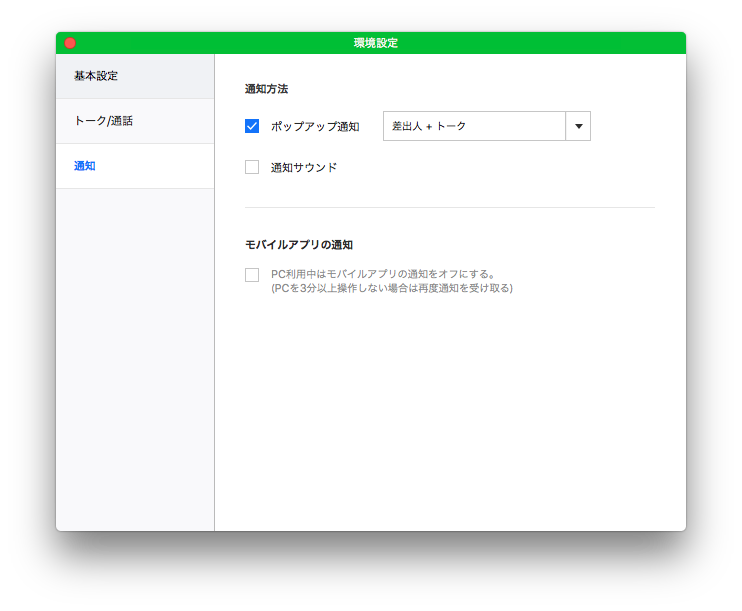The width and height of the screenshot is (742, 611).
Task: Open the 基本設定 tab in the sidebar
Action: click(x=96, y=76)
